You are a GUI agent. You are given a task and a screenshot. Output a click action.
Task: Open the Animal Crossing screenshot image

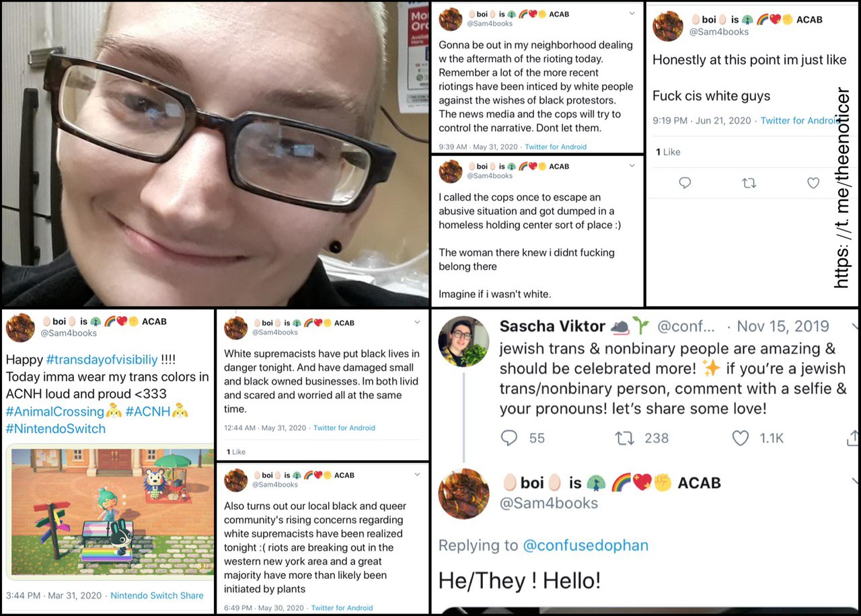point(110,511)
